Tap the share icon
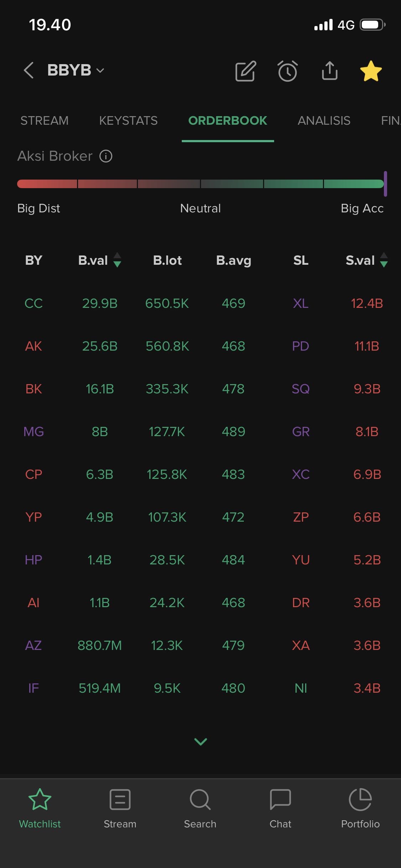 click(x=330, y=70)
